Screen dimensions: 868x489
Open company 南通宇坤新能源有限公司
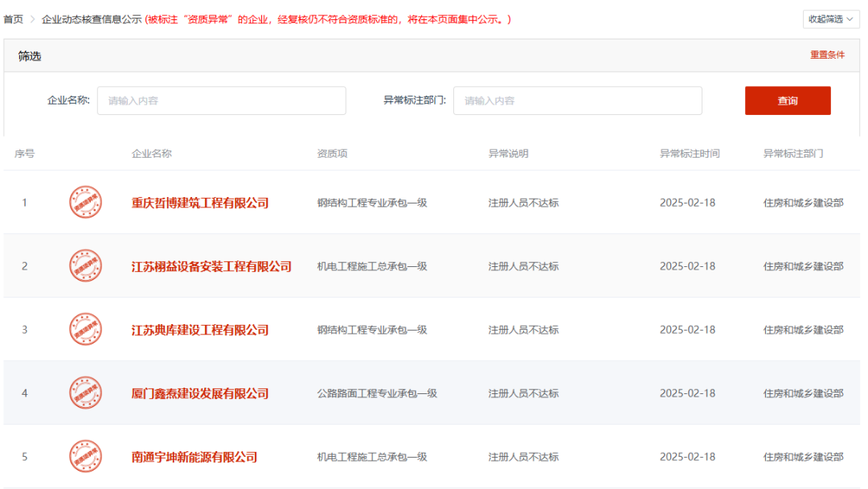click(x=194, y=457)
